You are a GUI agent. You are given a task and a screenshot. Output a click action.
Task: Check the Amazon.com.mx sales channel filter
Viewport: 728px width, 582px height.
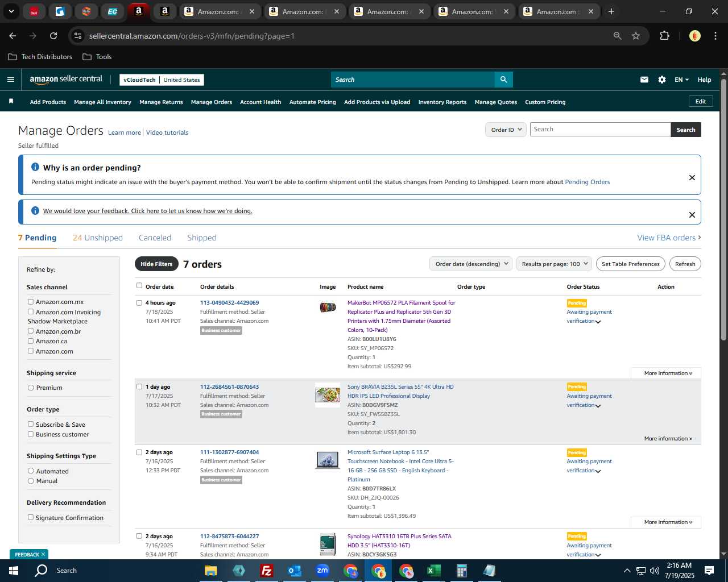(31, 302)
